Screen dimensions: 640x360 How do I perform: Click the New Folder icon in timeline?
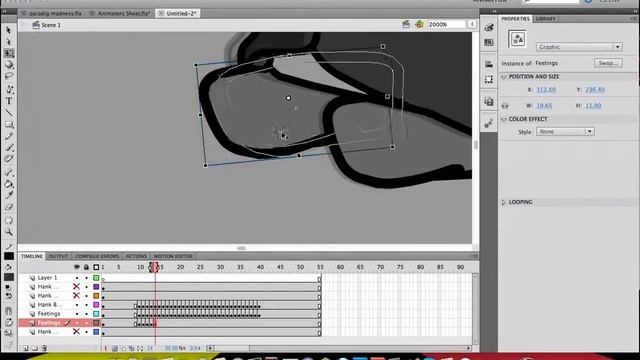(35, 348)
